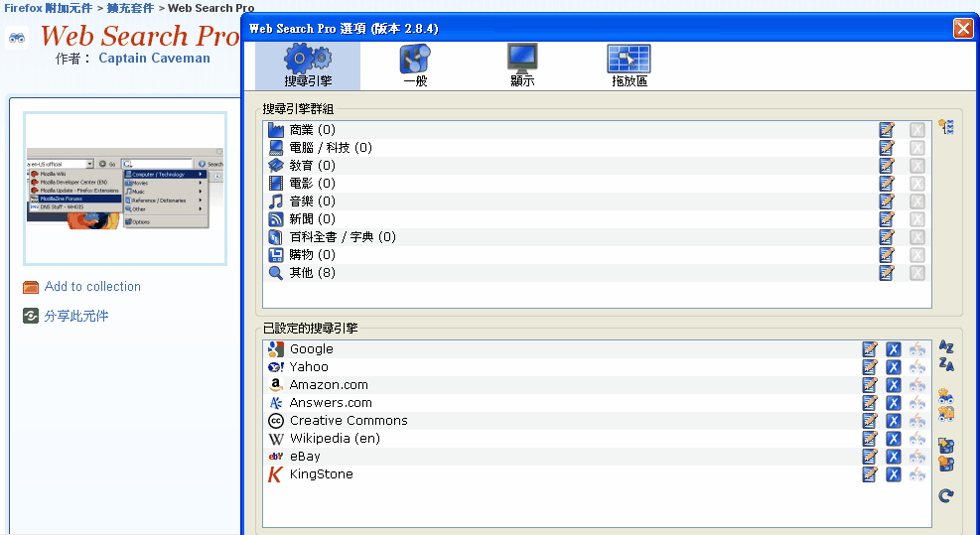Click the 分享此元件 link
Screen dimensions: 980x535
click(x=76, y=317)
